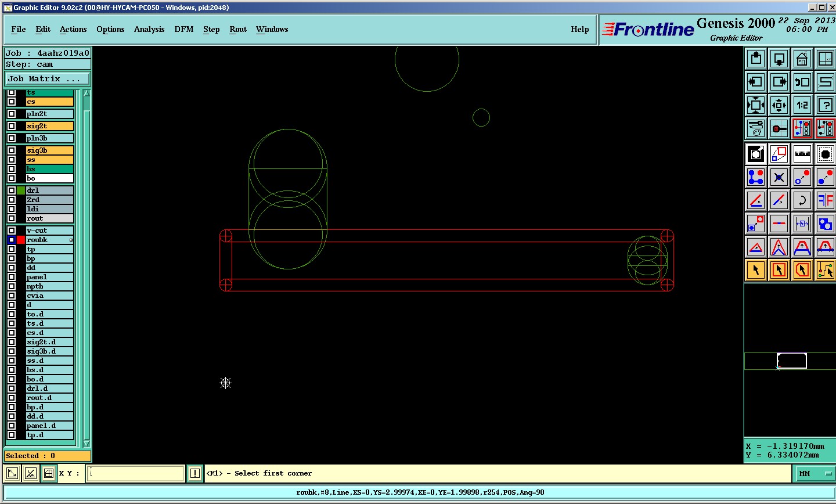Click the black circle on white square icon
836x504 pixels.
[x=756, y=154]
